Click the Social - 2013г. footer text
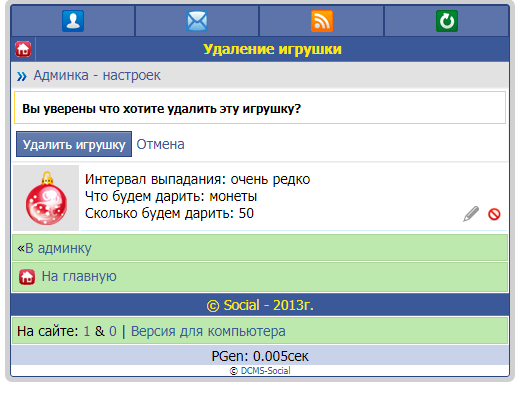Screen dimensions: 524x395 [260, 305]
